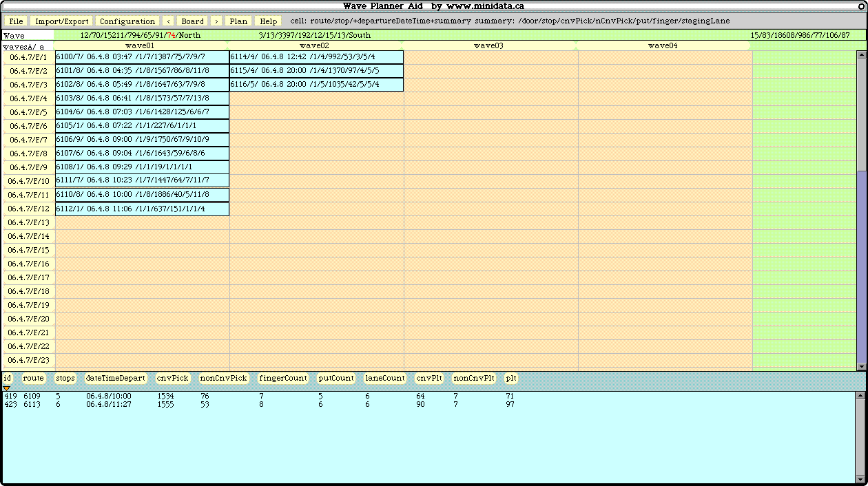Viewport: 868px width, 486px height.
Task: Click the circle button in title bar
Action: tap(862, 6)
